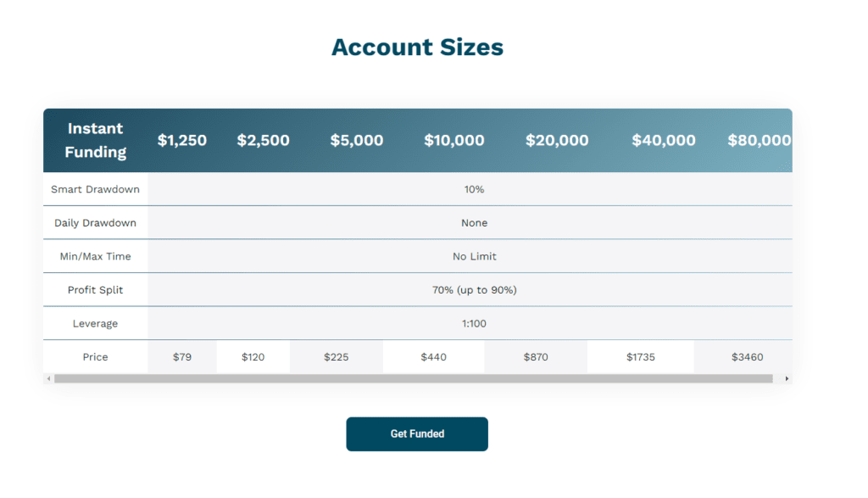Click the $440 price cell
This screenshot has height=498, width=868.
click(x=433, y=357)
